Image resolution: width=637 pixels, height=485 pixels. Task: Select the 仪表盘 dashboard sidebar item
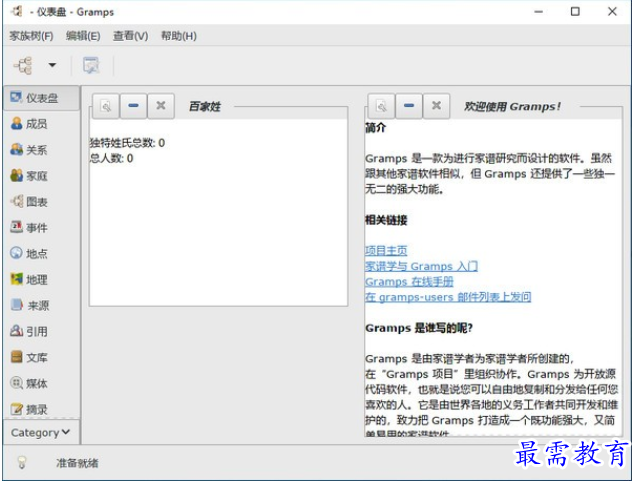click(41, 98)
